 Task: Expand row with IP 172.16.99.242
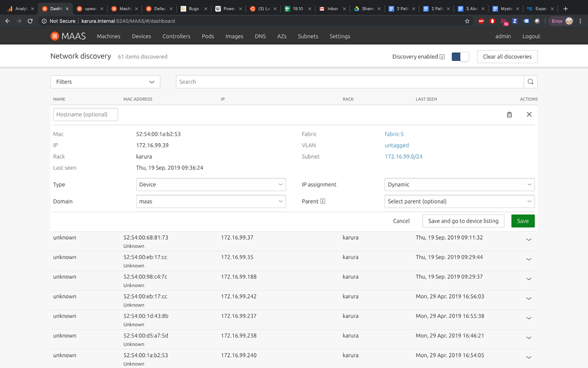(x=529, y=298)
